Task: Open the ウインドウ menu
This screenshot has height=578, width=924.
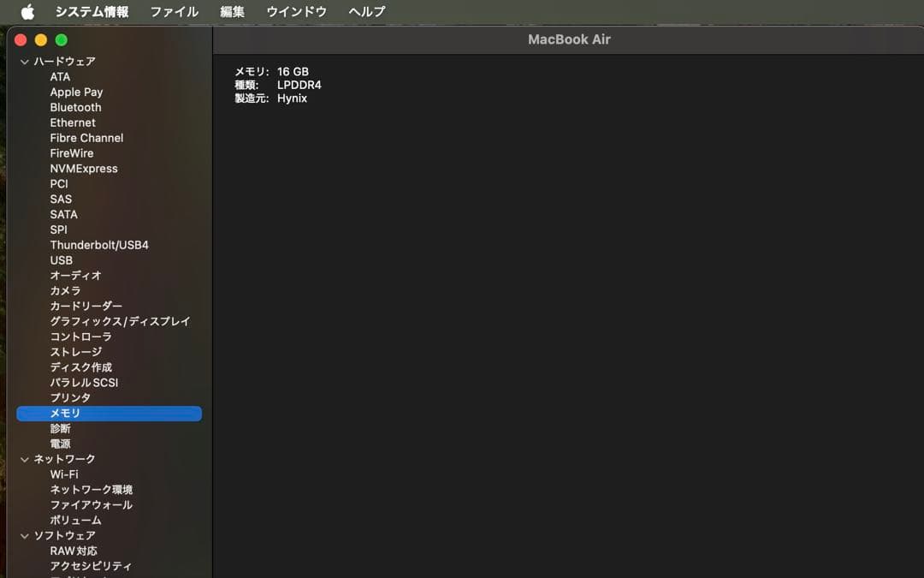Action: coord(296,12)
